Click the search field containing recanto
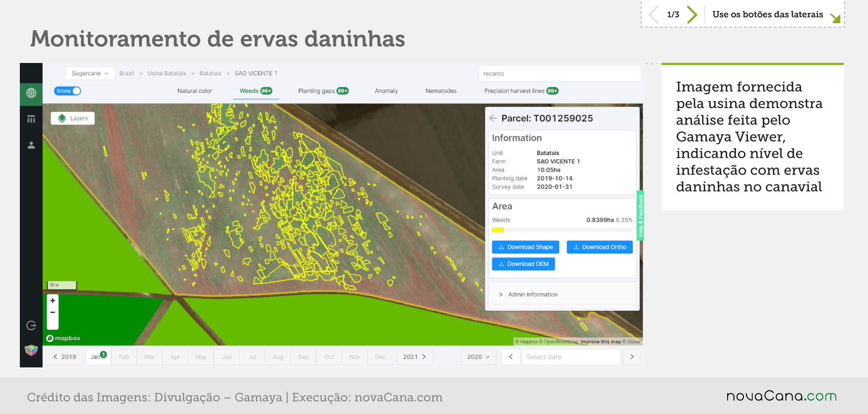868x414 pixels. tap(559, 73)
